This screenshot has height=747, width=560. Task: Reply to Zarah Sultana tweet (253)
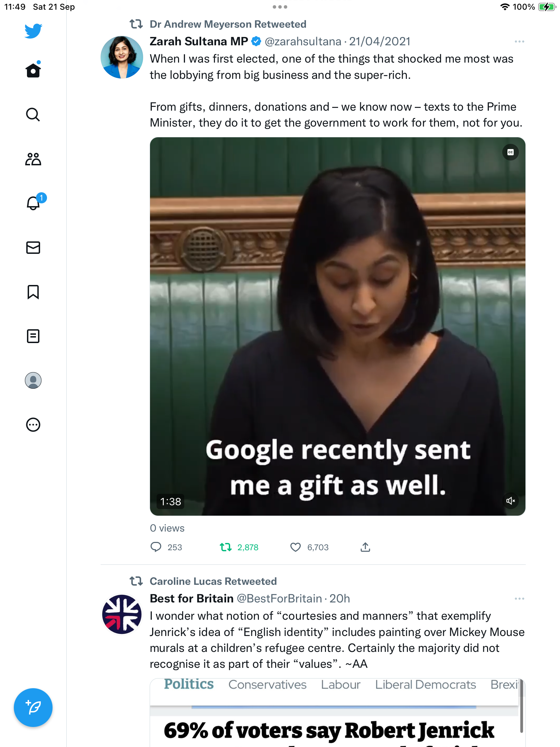click(166, 547)
